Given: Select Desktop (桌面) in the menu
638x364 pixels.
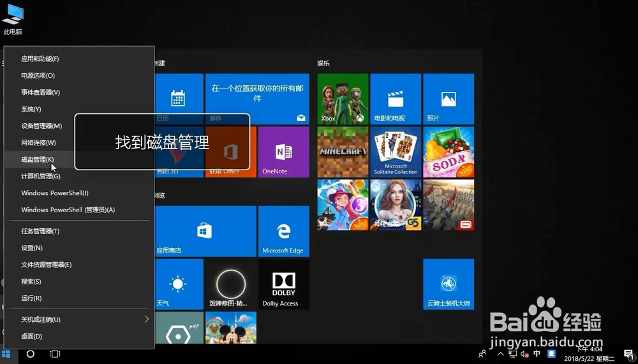Looking at the screenshot, I should tap(79, 336).
